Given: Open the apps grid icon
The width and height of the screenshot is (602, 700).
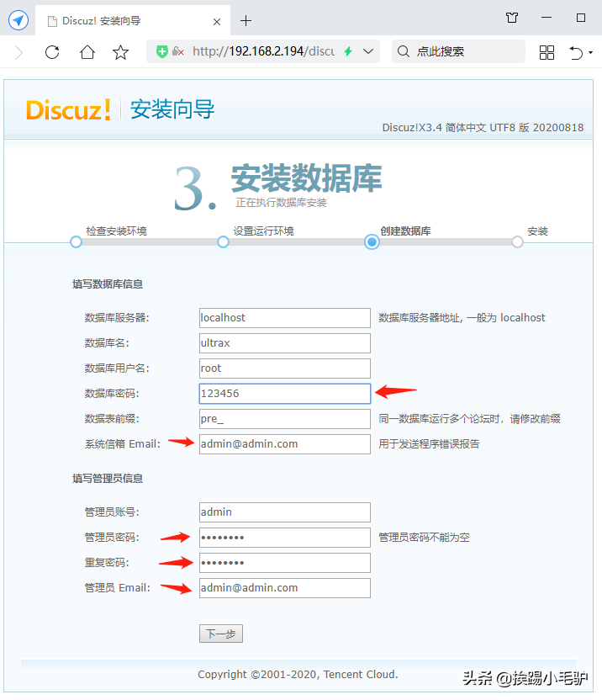Looking at the screenshot, I should tap(547, 52).
